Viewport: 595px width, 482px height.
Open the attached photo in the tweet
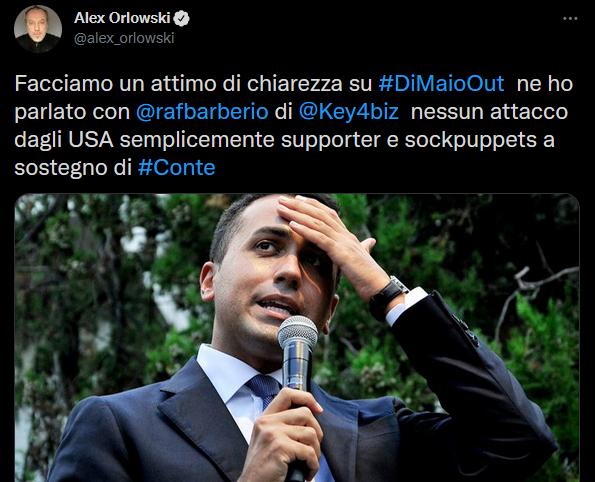[x=297, y=338]
